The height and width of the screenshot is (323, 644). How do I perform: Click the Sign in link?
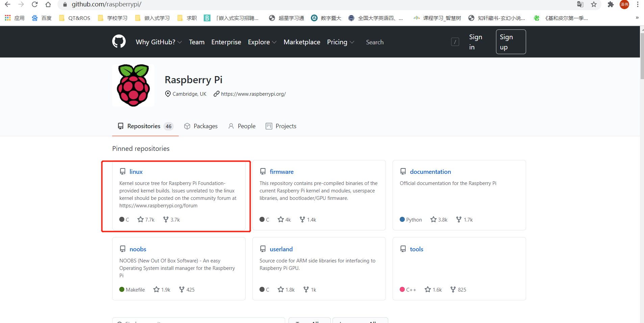click(475, 42)
